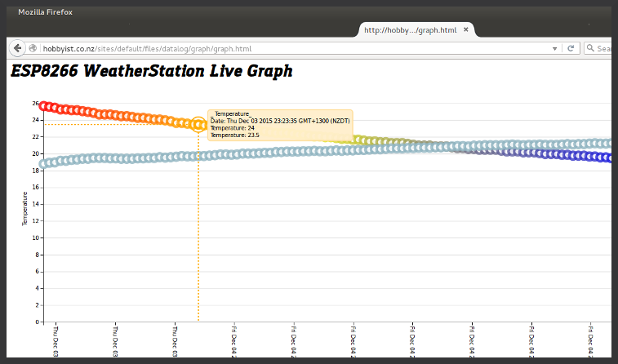
Task: Click the ESP8266 WeatherStation Live Graph heading
Action: coord(151,71)
